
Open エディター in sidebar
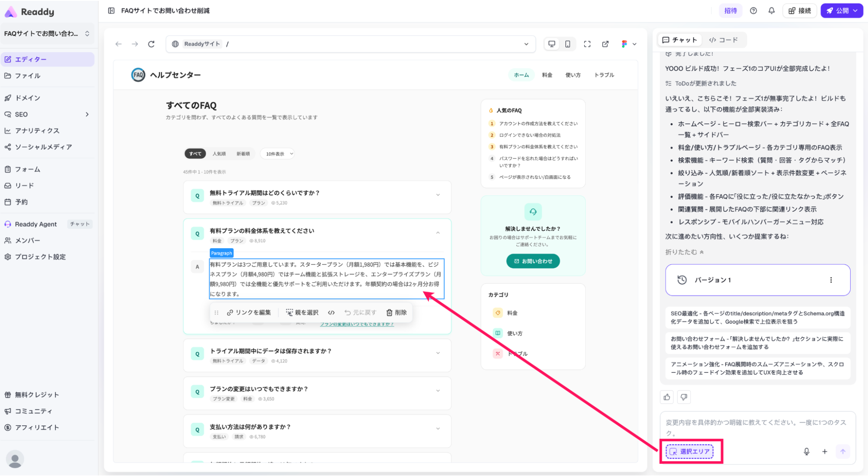point(47,59)
